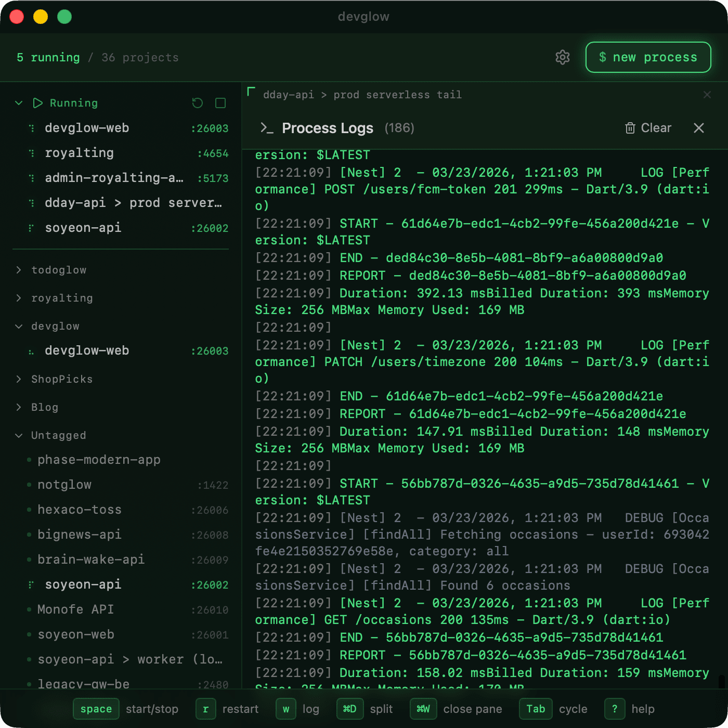This screenshot has width=728, height=728.
Task: Click the trash icon next to Clear
Action: pos(631,128)
